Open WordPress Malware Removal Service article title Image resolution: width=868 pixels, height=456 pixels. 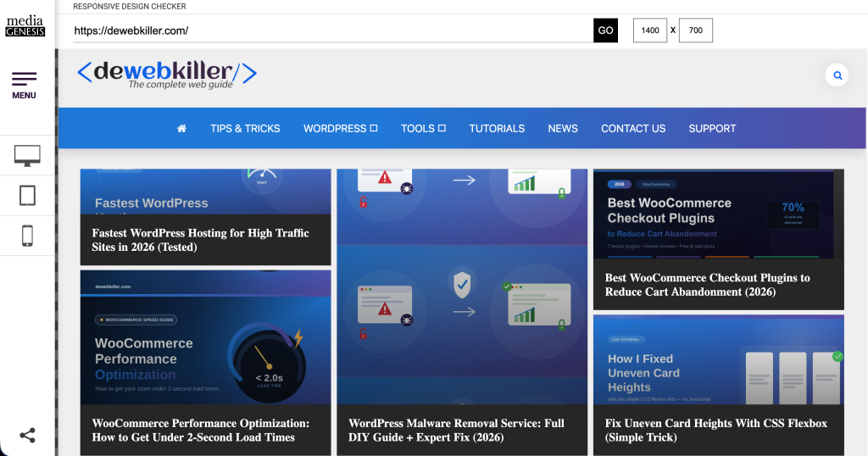tap(456, 430)
